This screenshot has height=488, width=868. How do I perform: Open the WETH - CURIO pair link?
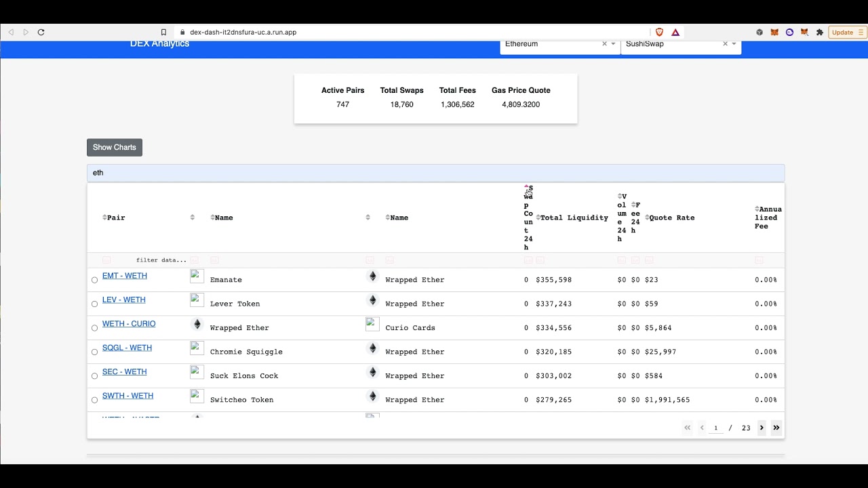pyautogui.click(x=129, y=324)
